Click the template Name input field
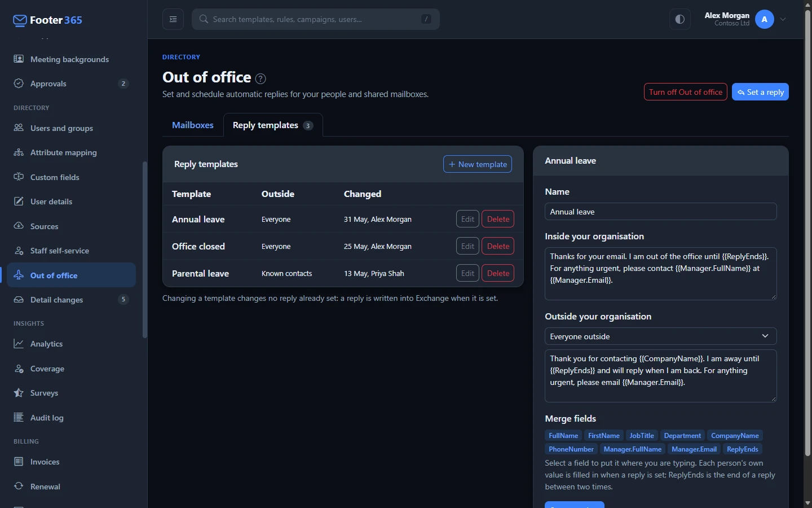This screenshot has height=508, width=812. point(661,212)
